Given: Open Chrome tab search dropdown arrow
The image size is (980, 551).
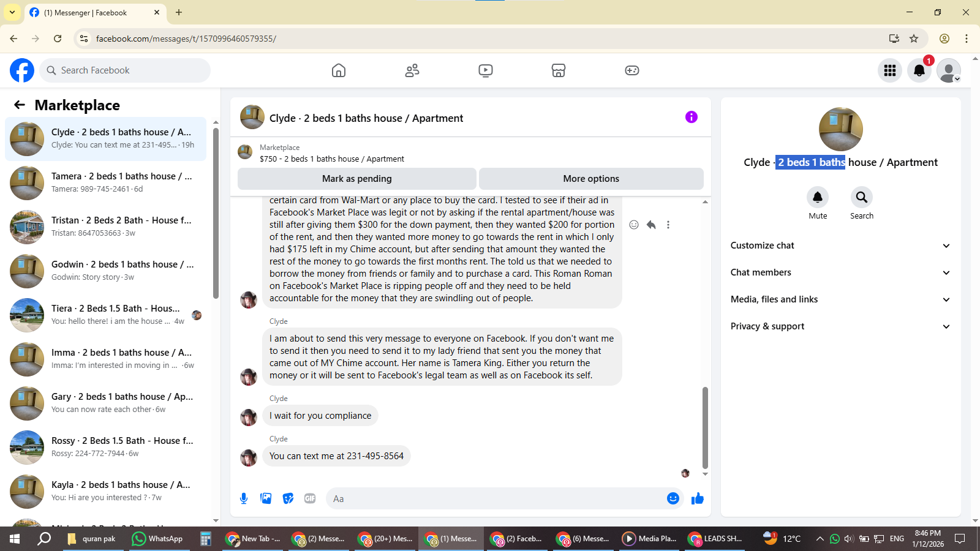Looking at the screenshot, I should pos(12,12).
